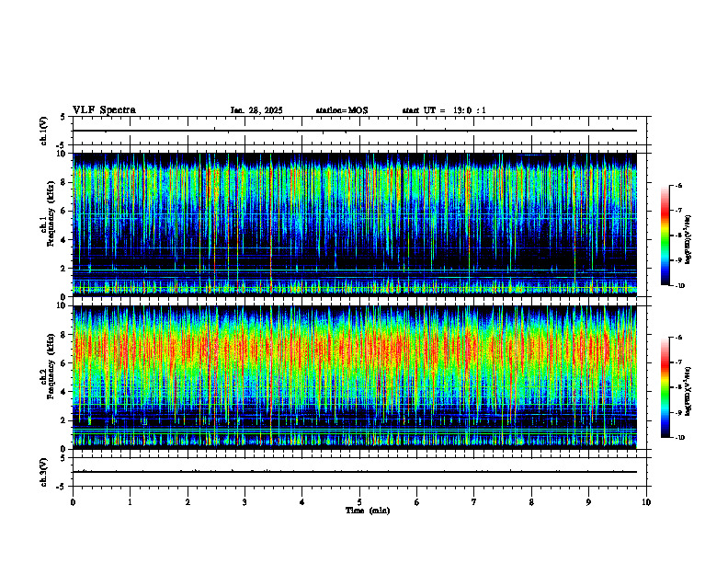Click the time axis tick label "1"
The width and height of the screenshot is (728, 563).
(130, 502)
